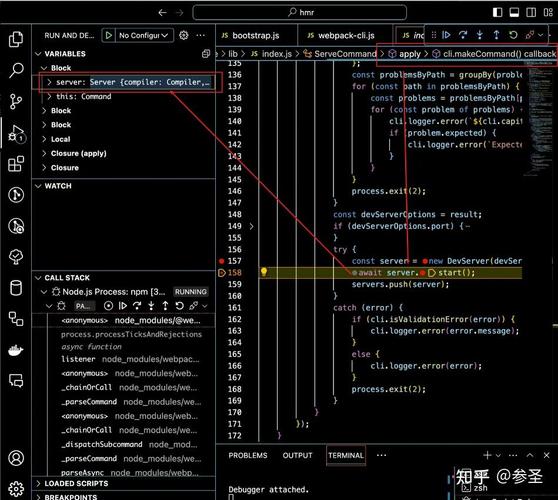Expand the server variable entry

pyautogui.click(x=49, y=82)
